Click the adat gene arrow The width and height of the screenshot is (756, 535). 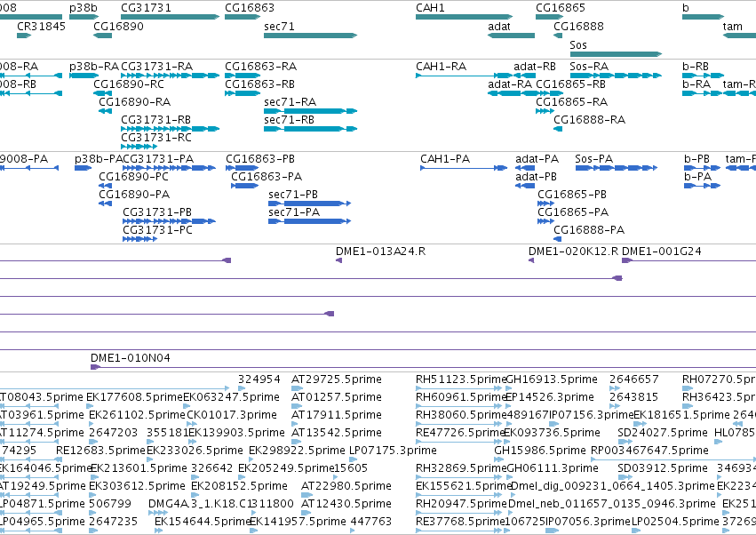pos(511,36)
